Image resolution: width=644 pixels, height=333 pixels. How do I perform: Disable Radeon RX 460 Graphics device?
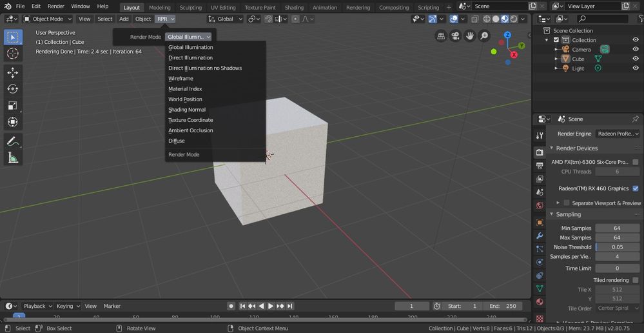click(x=636, y=188)
